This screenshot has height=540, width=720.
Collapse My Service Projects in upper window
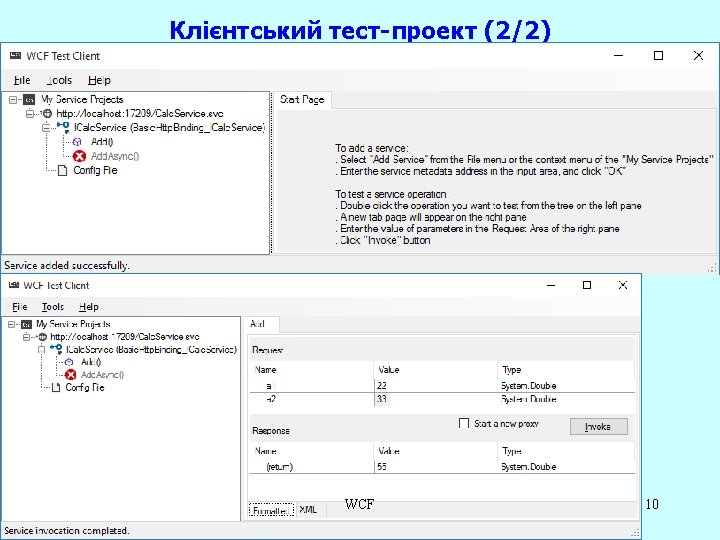pyautogui.click(x=13, y=100)
